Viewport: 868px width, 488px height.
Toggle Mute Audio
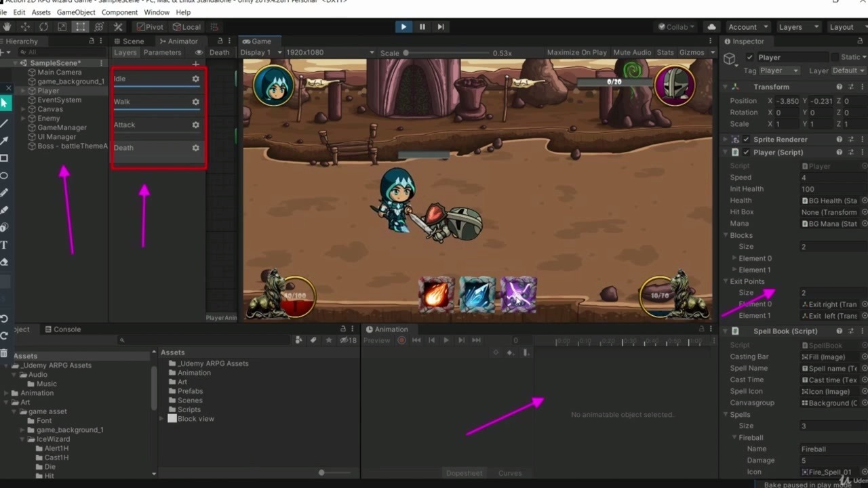[632, 52]
